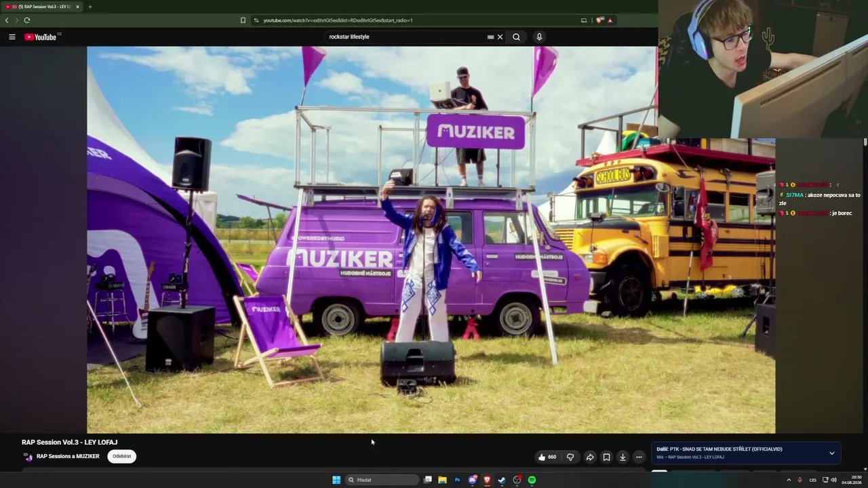Share the video
This screenshot has width=868, height=488.
pos(590,457)
